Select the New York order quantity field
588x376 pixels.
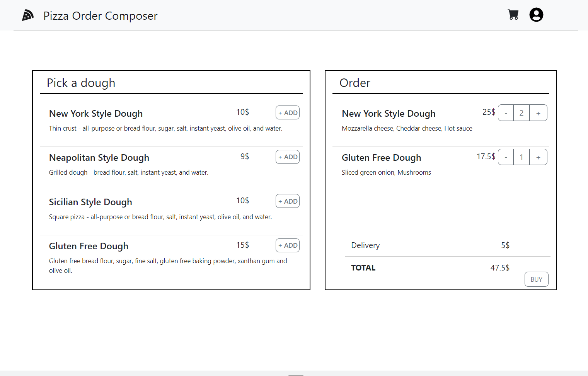click(522, 113)
